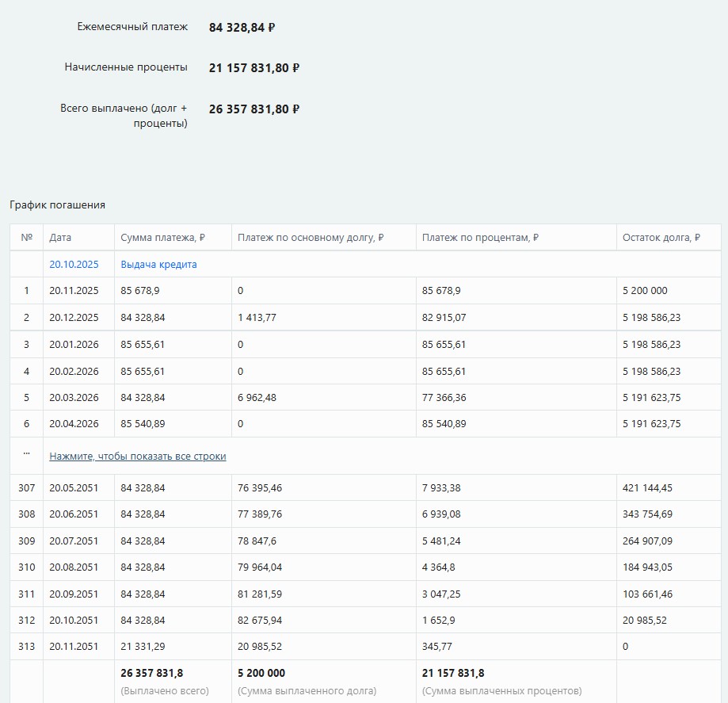The width and height of the screenshot is (728, 703).
Task: Select the monthly payment value 84 328,84 ₽ in the summary
Action: (x=242, y=28)
